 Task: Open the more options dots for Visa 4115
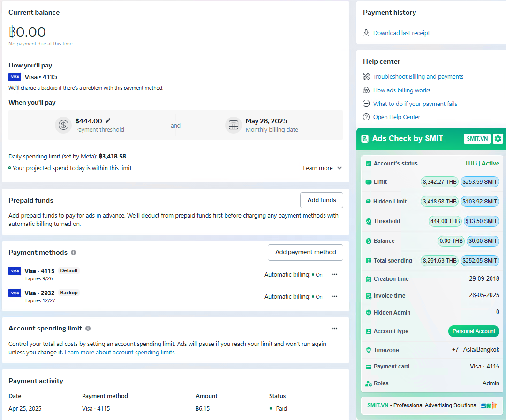334,274
